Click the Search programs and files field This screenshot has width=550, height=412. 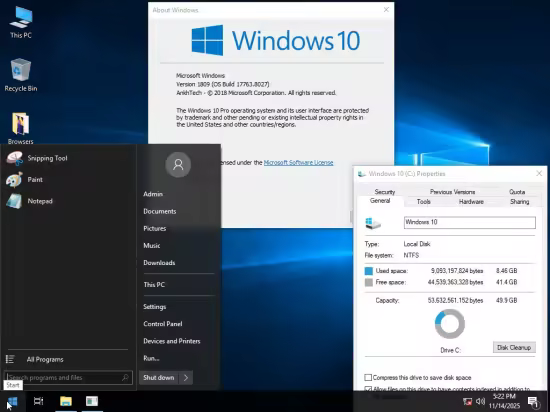68,378
